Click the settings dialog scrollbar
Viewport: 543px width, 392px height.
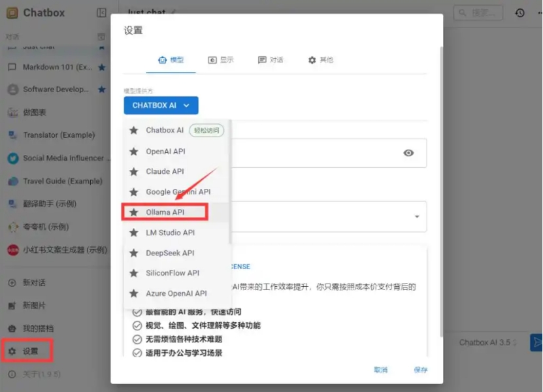[x=441, y=191]
